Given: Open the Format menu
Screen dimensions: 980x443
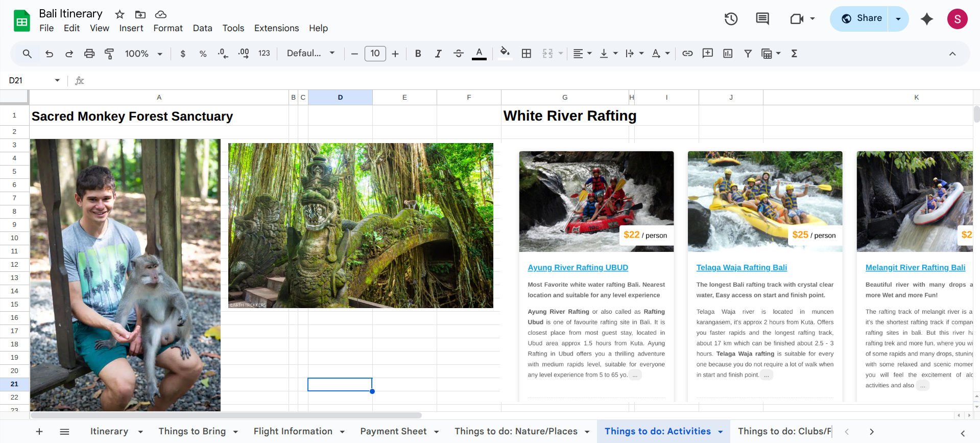Looking at the screenshot, I should [168, 28].
